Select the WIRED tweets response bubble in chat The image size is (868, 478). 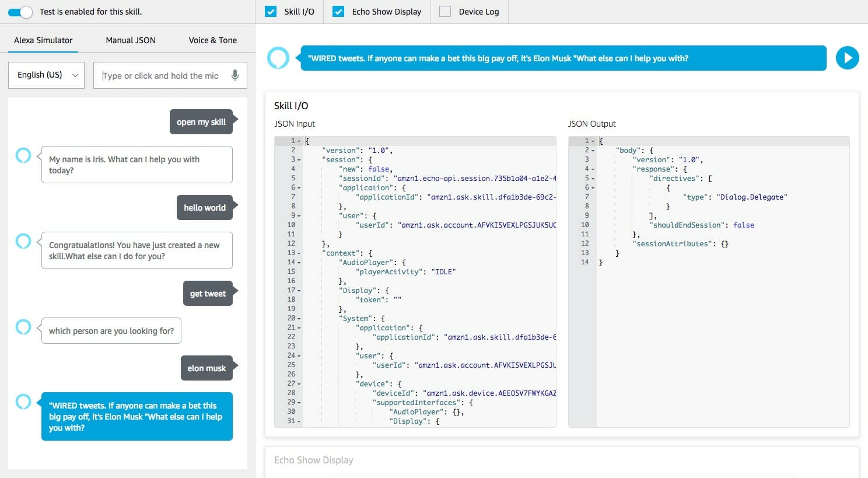pos(137,417)
